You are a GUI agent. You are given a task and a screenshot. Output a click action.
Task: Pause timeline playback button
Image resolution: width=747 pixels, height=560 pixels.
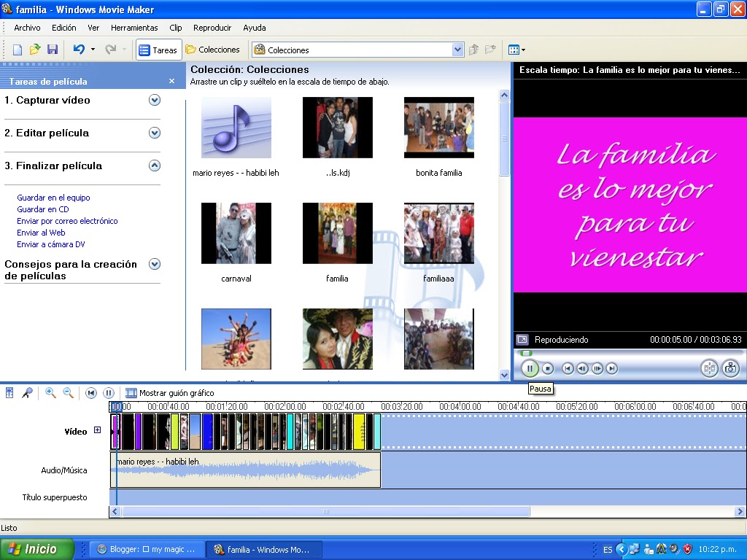pyautogui.click(x=109, y=393)
